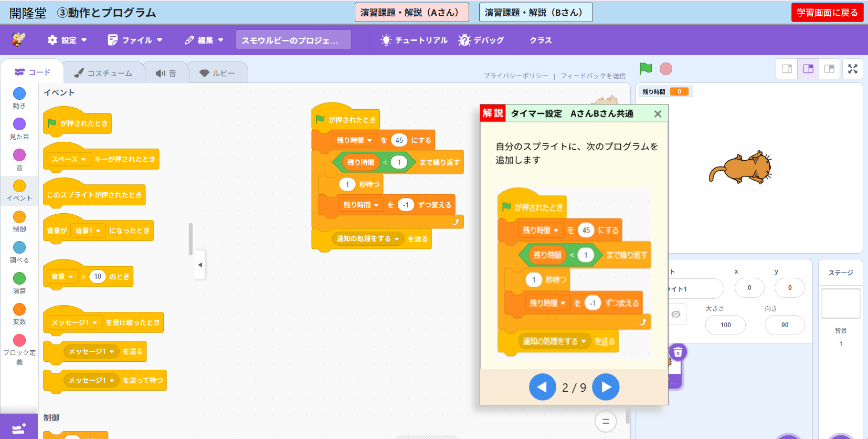Open the ファイル menu
Image resolution: width=868 pixels, height=439 pixels.
click(x=135, y=40)
